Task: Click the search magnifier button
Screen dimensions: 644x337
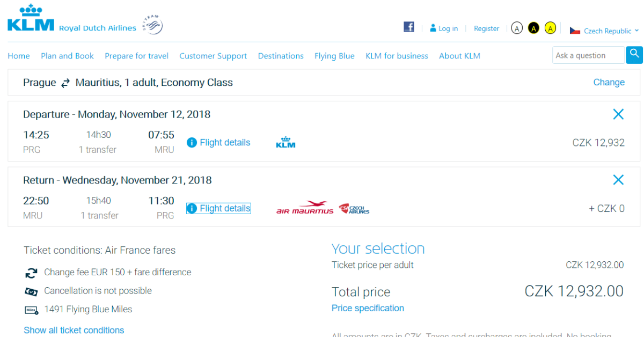Action: pos(634,55)
